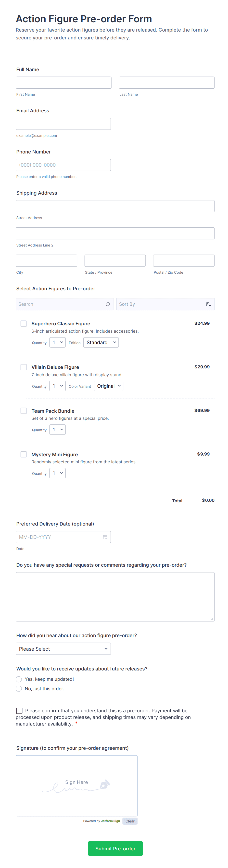Check the pre-order confirmation checkbox
The width and height of the screenshot is (228, 868).
(20, 711)
